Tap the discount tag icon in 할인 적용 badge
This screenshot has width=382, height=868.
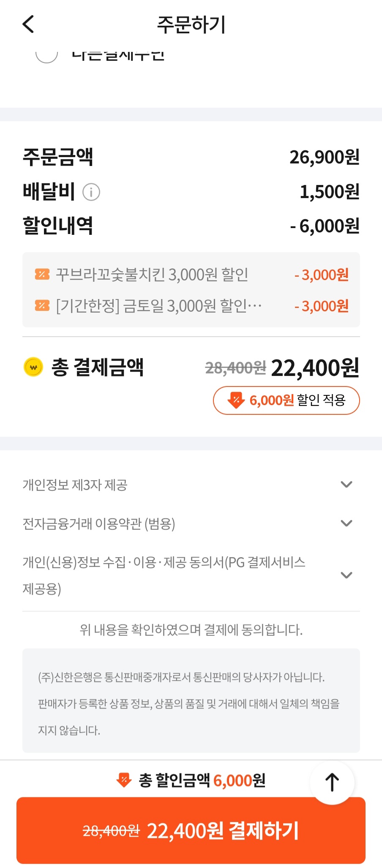236,400
